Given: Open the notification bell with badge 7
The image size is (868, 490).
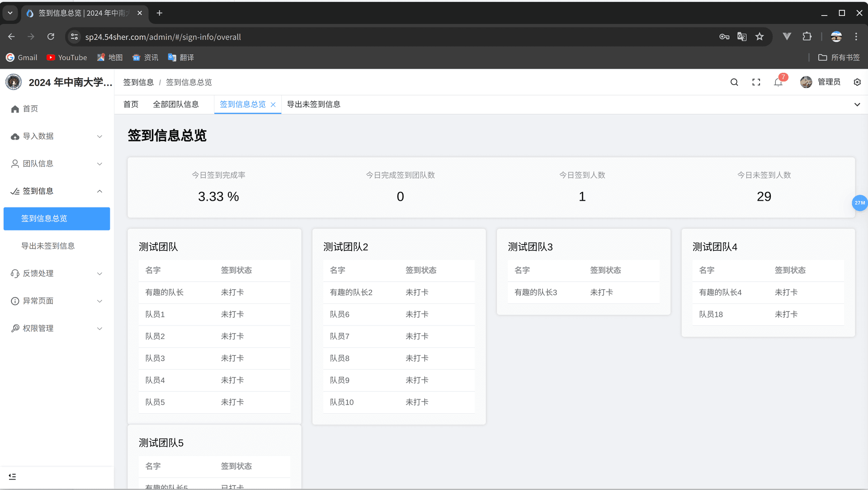Looking at the screenshot, I should click(x=778, y=82).
